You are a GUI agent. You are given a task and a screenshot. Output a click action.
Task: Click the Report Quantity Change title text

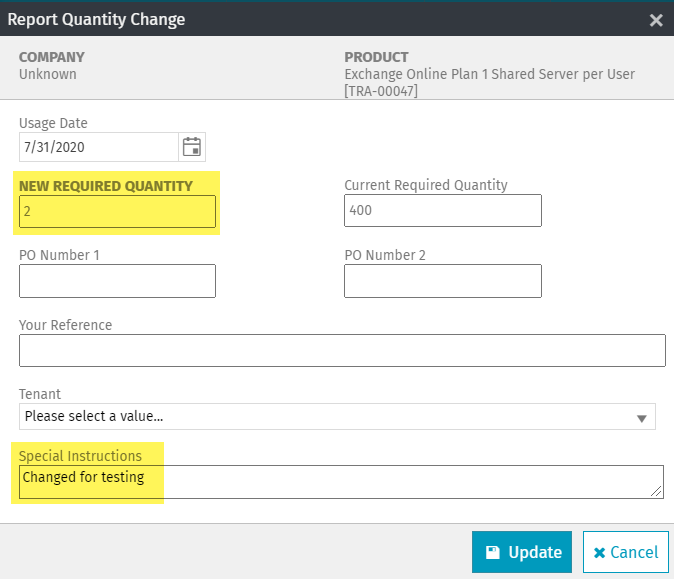click(x=96, y=19)
